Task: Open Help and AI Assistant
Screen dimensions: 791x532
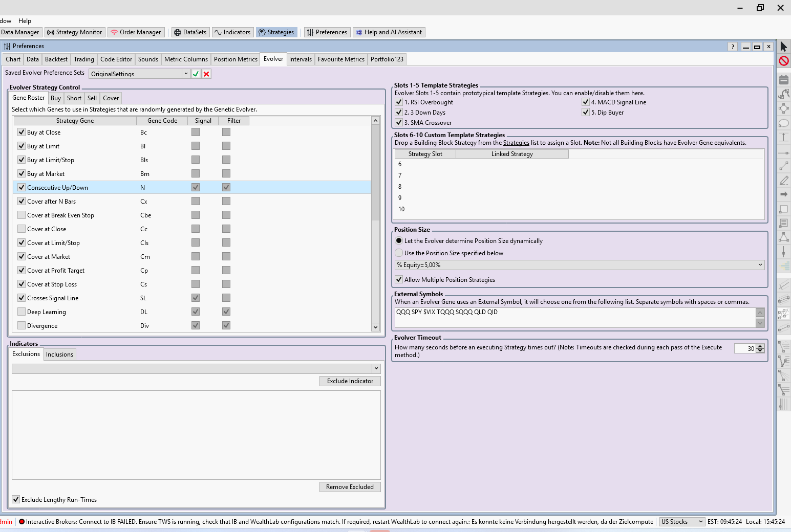Action: tap(389, 32)
